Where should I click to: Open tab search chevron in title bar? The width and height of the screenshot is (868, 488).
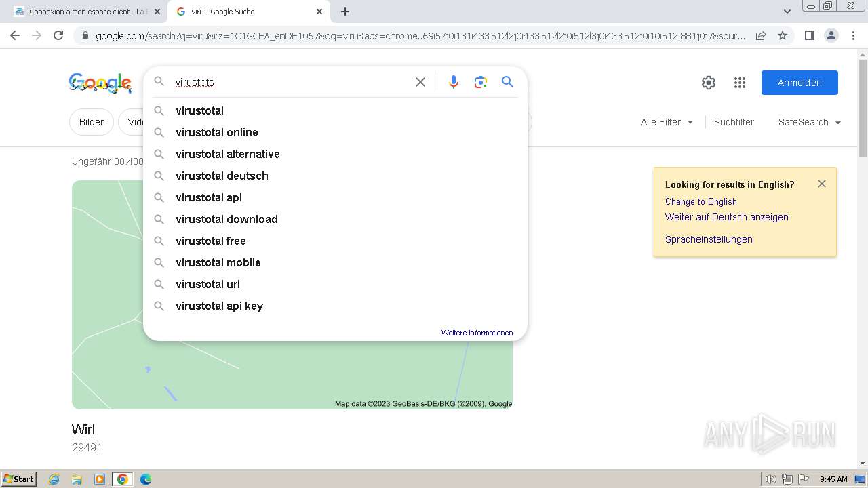click(787, 12)
